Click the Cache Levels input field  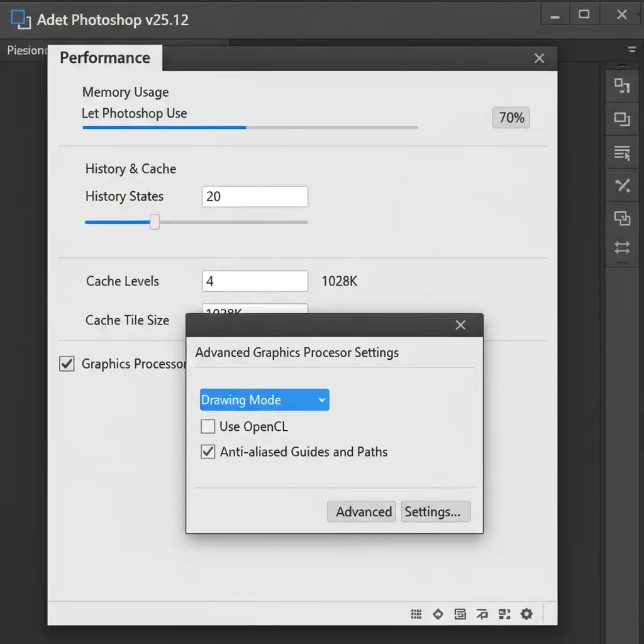255,281
